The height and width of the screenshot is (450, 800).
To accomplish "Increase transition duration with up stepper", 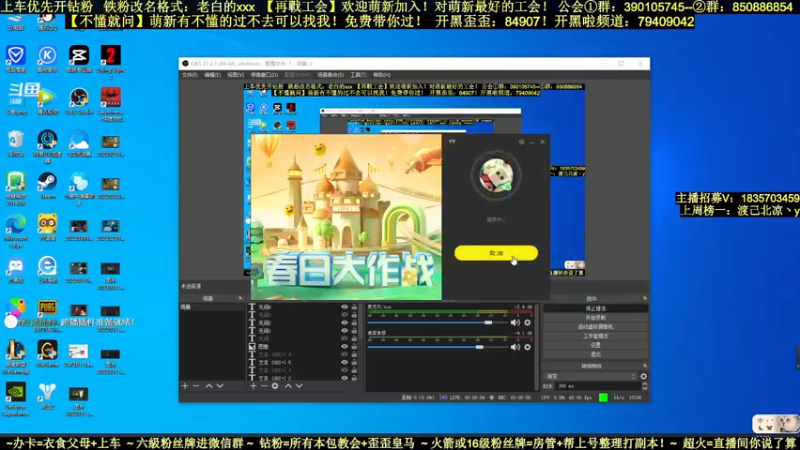I will coord(644,384).
